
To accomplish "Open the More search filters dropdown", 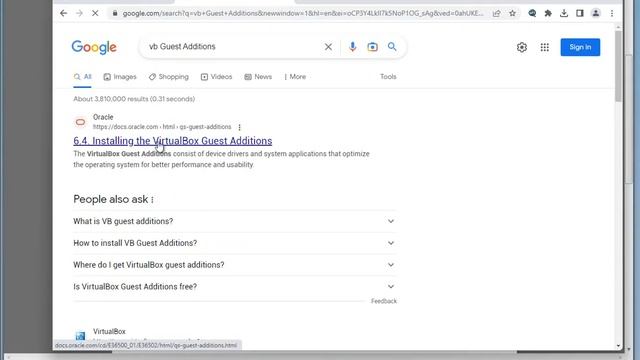I will 295,77.
